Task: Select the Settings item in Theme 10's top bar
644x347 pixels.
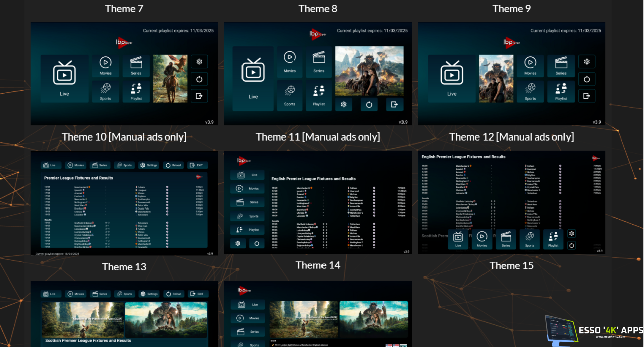Action: pos(149,165)
